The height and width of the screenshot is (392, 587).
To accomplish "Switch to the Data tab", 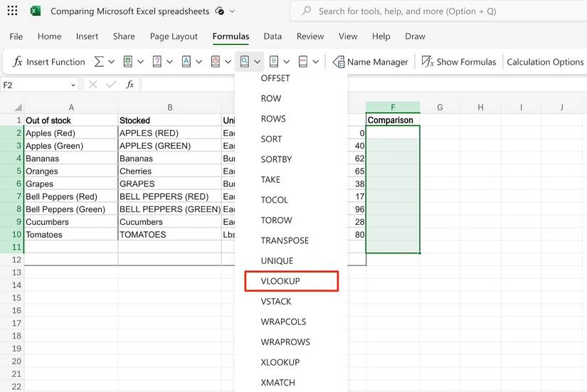I will 273,36.
